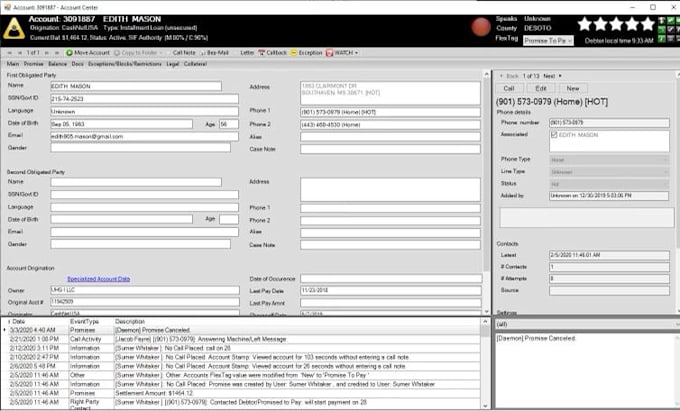Click the green checkmark icon in header grid

coord(670,20)
